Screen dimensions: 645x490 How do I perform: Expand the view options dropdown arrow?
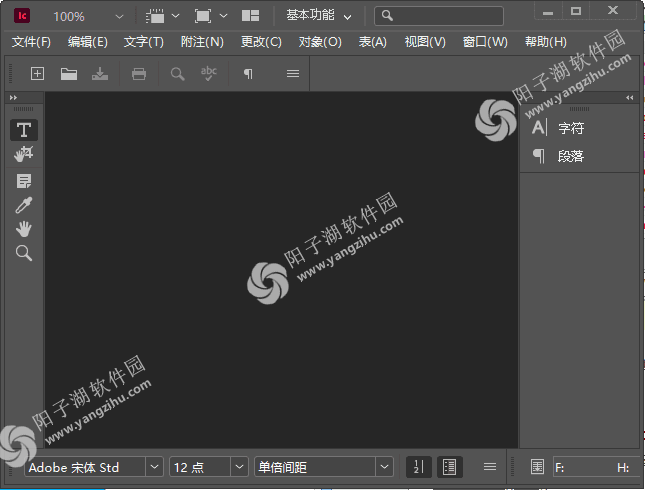click(x=175, y=16)
